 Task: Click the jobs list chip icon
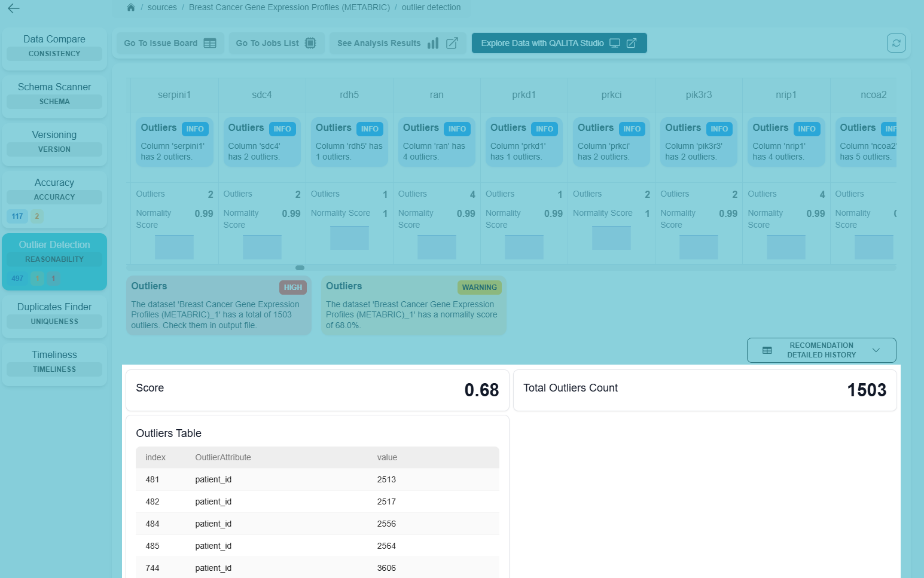click(310, 43)
